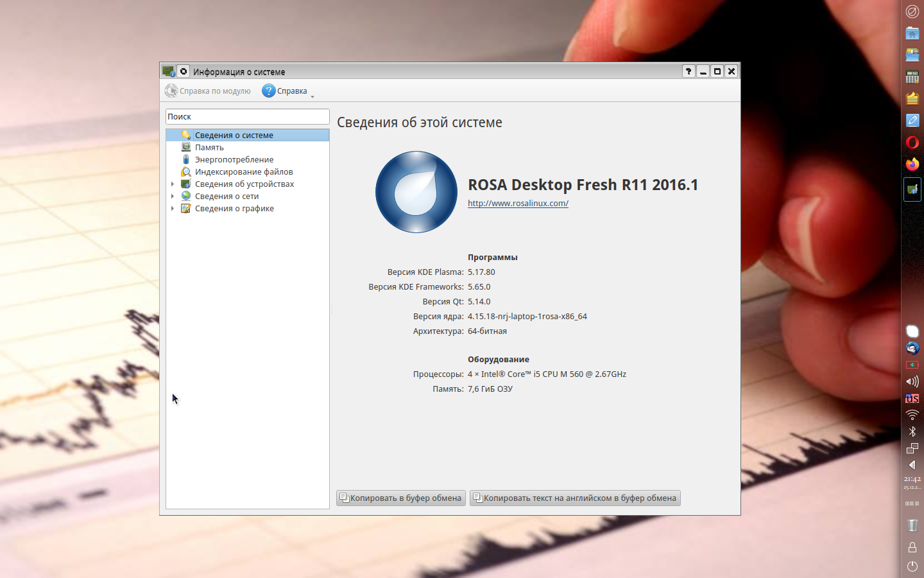Viewport: 924px width, 578px height.
Task: Expand the Сведения о графике branch arrow
Action: [x=173, y=209]
